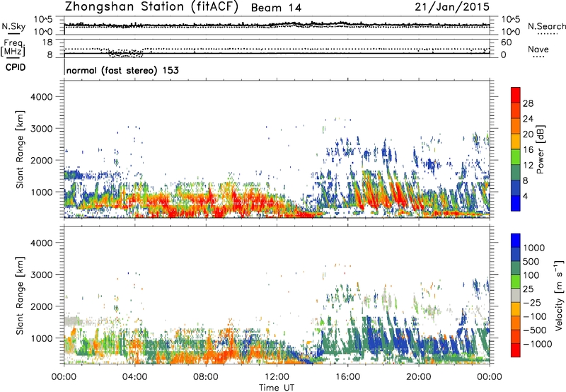
Task: Click the blue bottom segment of Power colorbar
Action: pyautogui.click(x=516, y=203)
